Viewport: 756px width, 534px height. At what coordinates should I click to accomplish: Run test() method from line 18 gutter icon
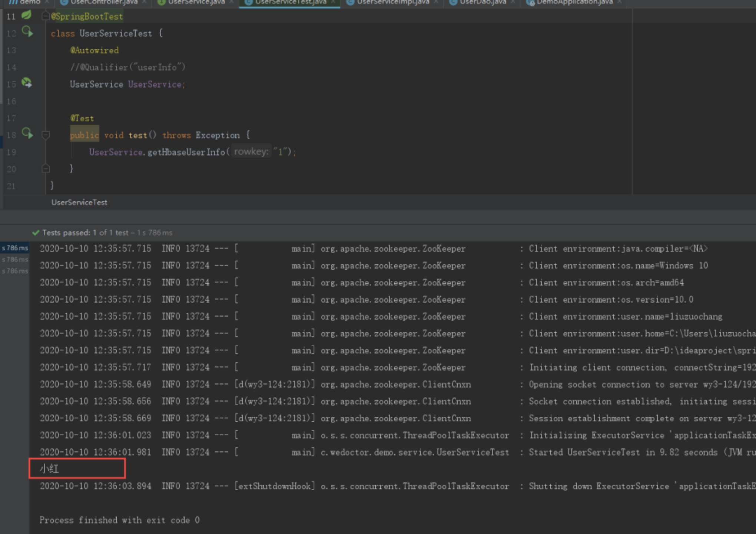pos(27,133)
